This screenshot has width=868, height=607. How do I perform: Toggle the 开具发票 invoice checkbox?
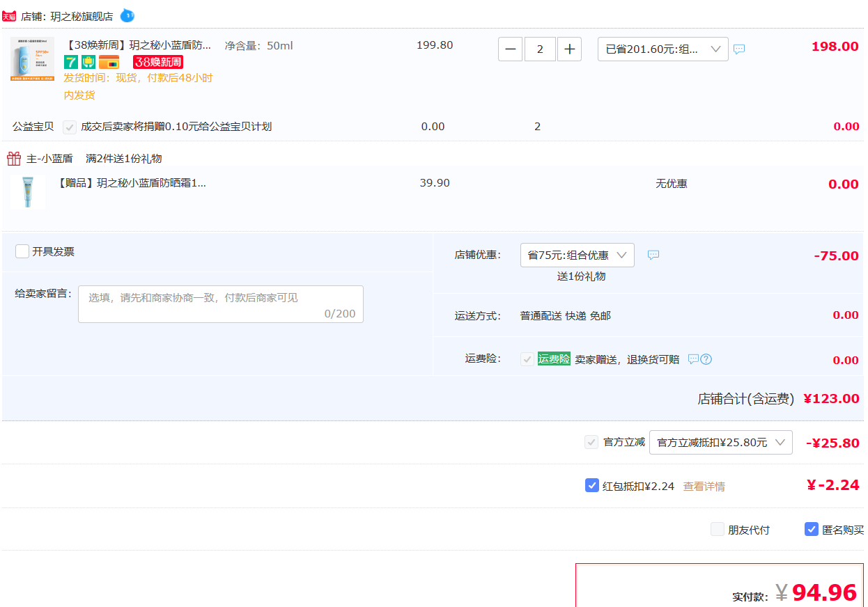point(22,251)
